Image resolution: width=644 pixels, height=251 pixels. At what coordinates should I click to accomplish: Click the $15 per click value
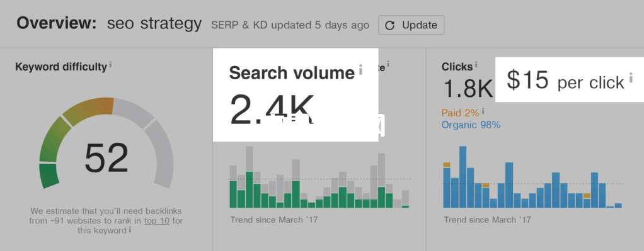[565, 80]
